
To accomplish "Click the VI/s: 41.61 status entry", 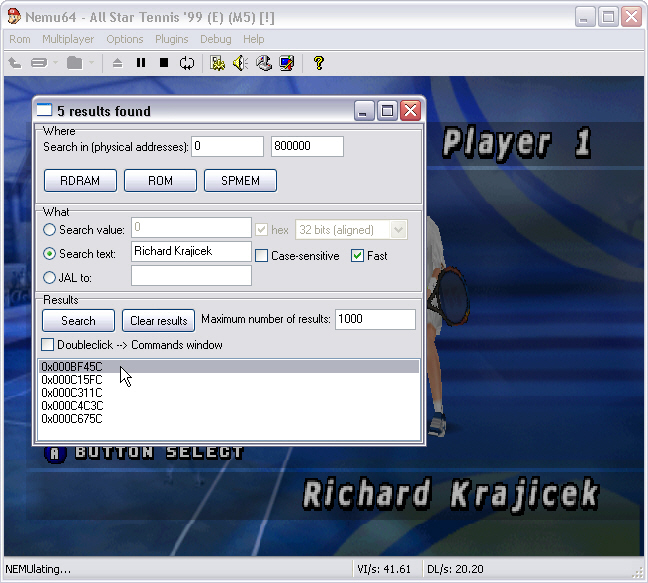I will click(x=384, y=569).
